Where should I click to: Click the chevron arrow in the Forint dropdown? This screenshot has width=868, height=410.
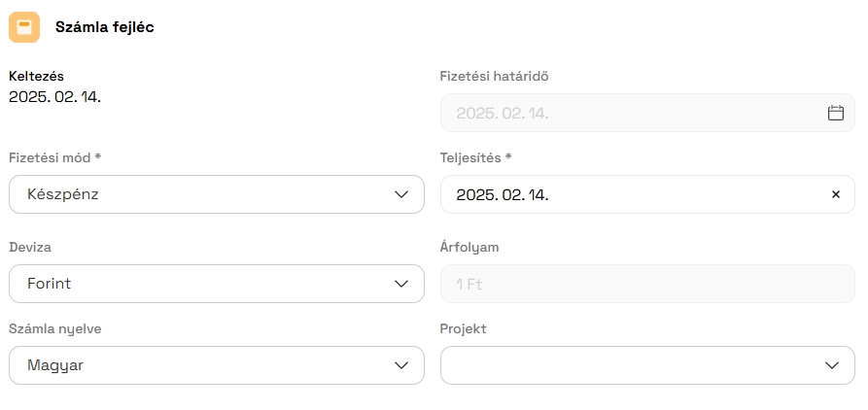pyautogui.click(x=401, y=284)
